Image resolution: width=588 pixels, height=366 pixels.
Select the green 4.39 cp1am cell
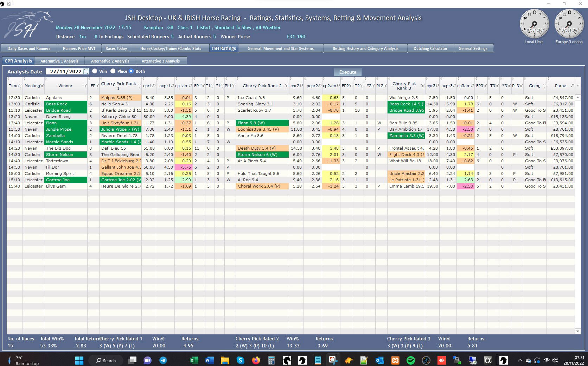pyautogui.click(x=184, y=117)
